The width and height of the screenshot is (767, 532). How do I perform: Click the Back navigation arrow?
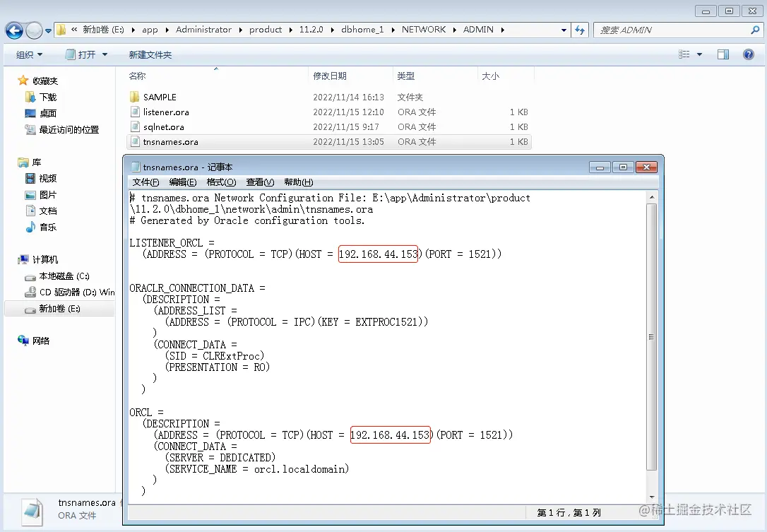[14, 30]
